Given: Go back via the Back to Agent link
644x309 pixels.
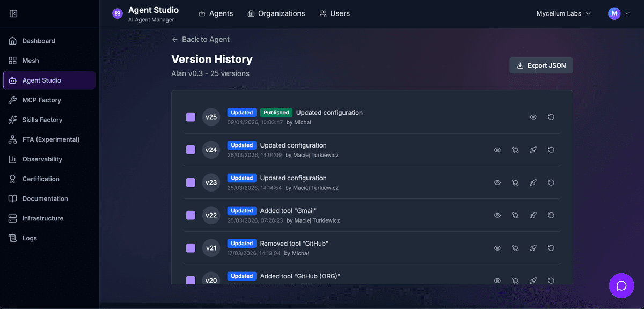Looking at the screenshot, I should pyautogui.click(x=201, y=39).
